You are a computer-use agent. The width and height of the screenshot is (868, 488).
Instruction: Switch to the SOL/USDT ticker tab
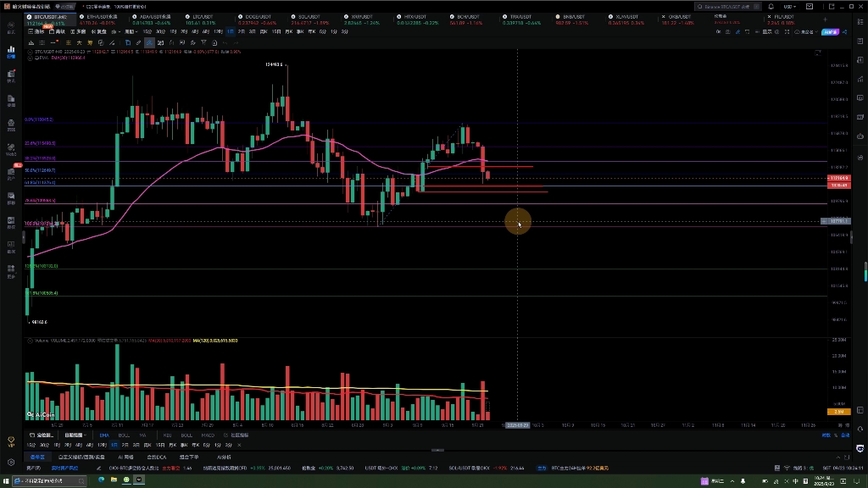[x=309, y=18]
